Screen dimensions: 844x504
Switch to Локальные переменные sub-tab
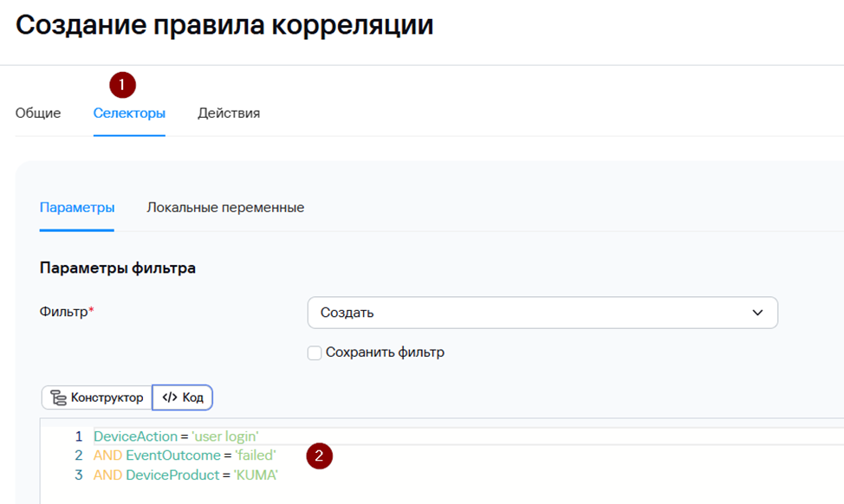[225, 208]
